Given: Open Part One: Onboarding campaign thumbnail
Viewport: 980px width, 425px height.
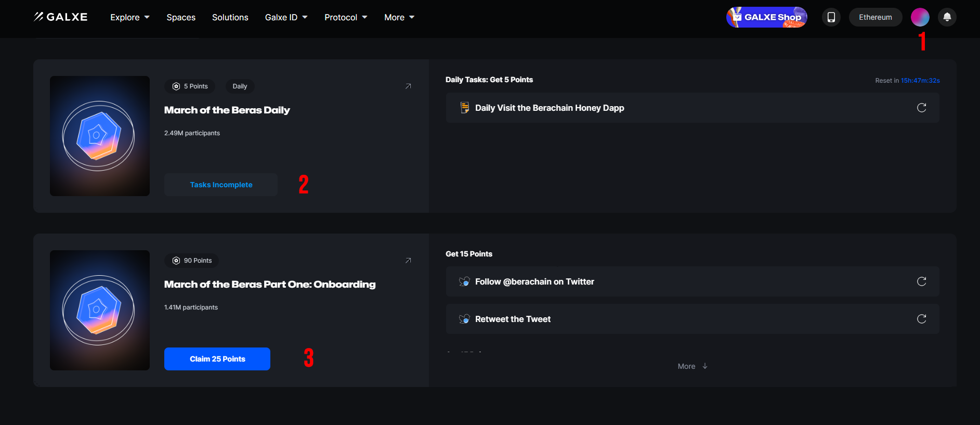Looking at the screenshot, I should (x=100, y=311).
